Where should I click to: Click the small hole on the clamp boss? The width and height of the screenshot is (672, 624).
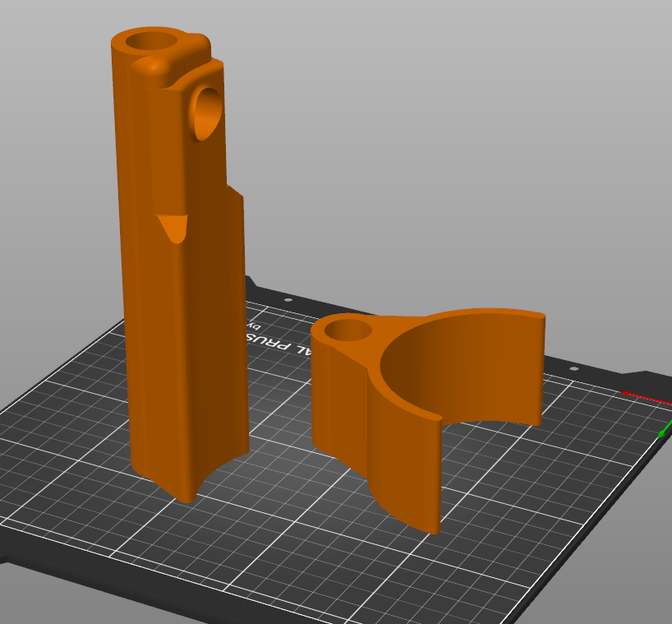click(348, 331)
